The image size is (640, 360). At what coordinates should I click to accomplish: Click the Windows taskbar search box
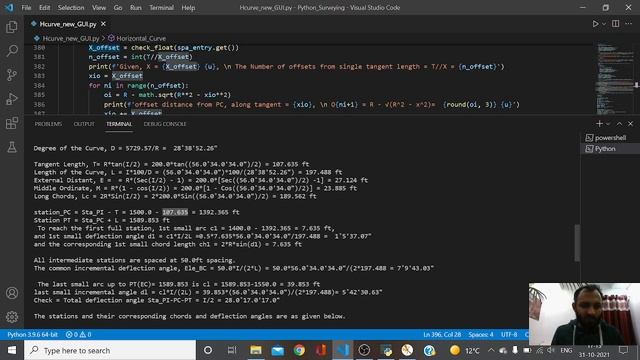tap(110, 350)
